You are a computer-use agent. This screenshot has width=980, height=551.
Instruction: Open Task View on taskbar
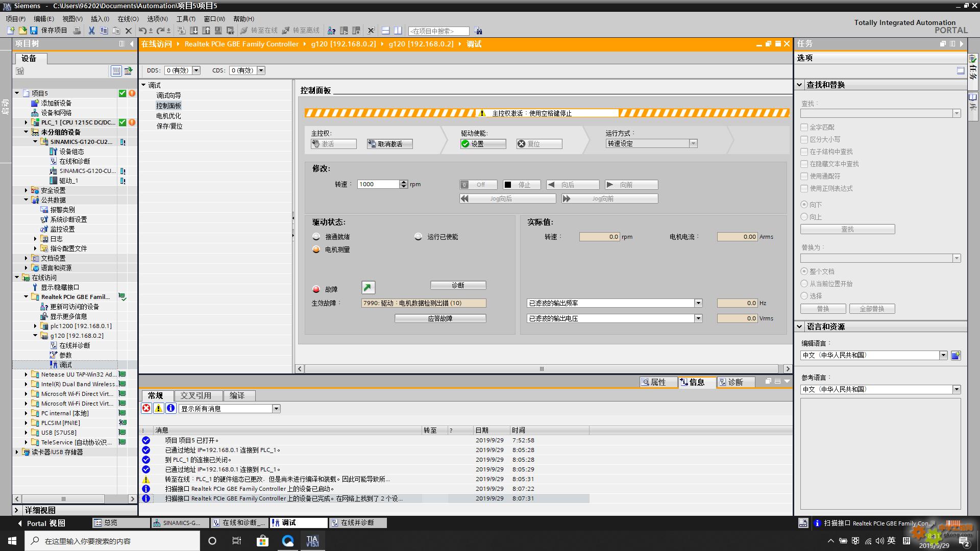point(236,541)
